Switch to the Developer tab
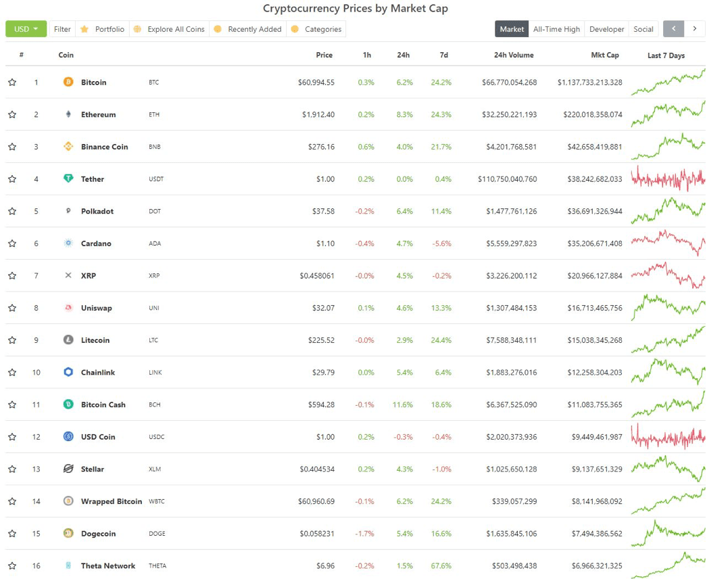 [x=606, y=29]
